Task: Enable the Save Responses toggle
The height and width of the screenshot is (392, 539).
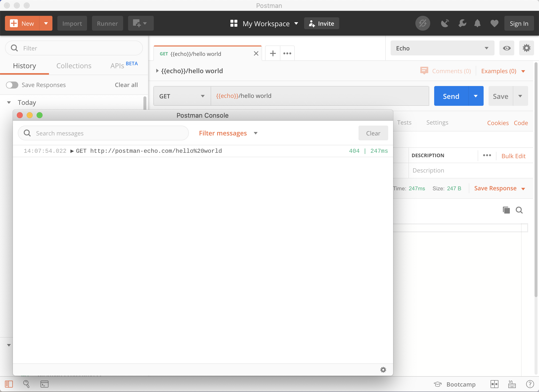Action: 12,85
